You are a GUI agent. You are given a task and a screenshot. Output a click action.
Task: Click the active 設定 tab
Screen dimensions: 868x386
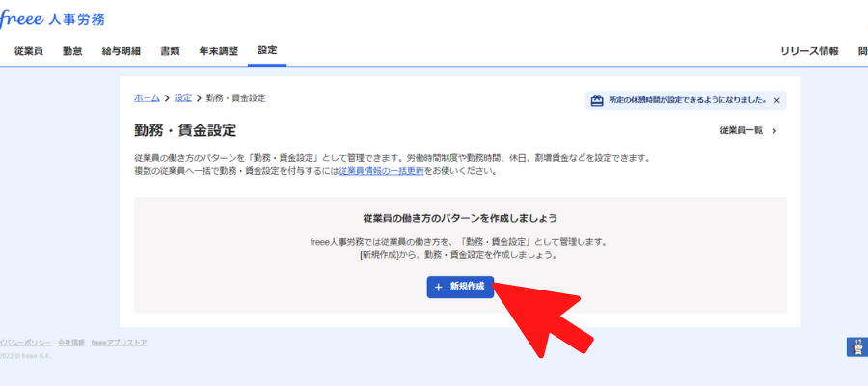267,50
